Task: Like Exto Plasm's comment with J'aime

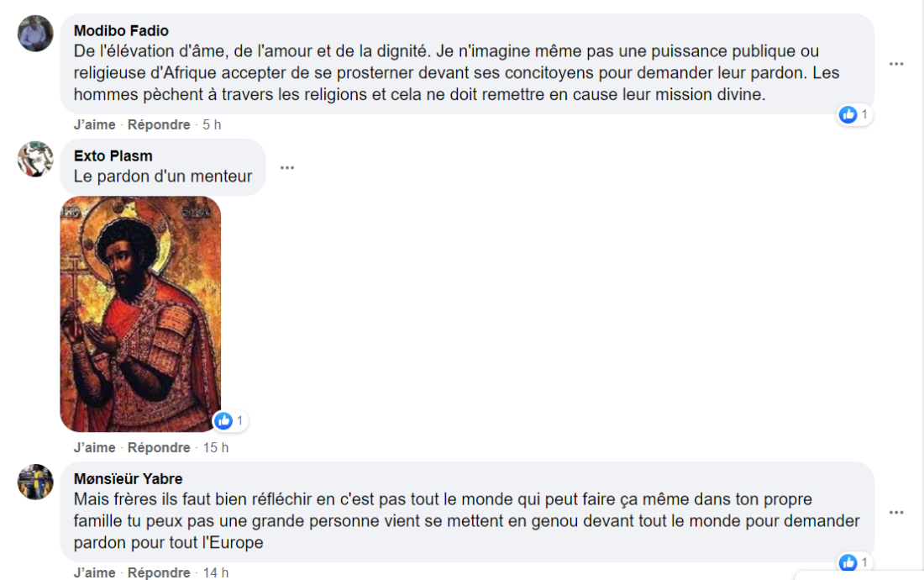Action: [94, 448]
